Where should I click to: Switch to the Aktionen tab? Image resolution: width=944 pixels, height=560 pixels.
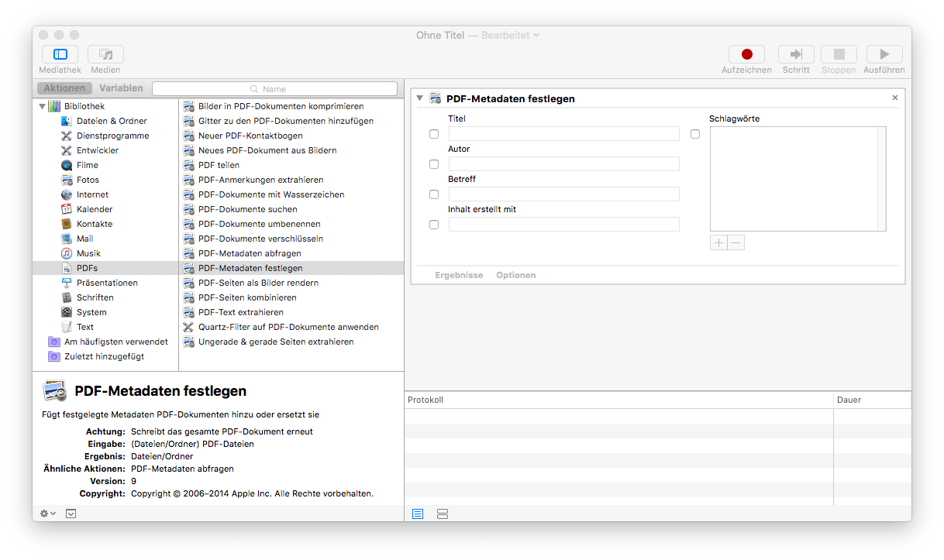pyautogui.click(x=64, y=88)
